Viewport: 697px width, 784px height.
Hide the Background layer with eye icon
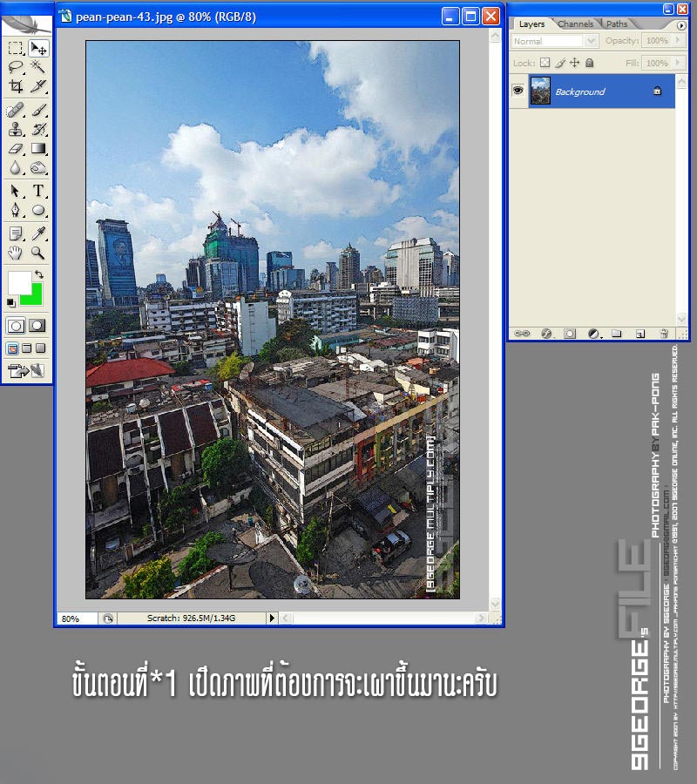[518, 91]
